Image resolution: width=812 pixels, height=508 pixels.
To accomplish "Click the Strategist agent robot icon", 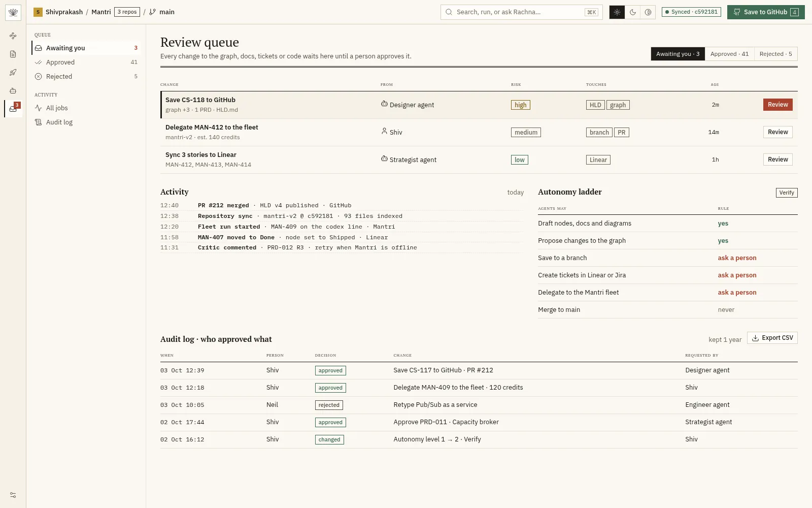I will pyautogui.click(x=384, y=158).
